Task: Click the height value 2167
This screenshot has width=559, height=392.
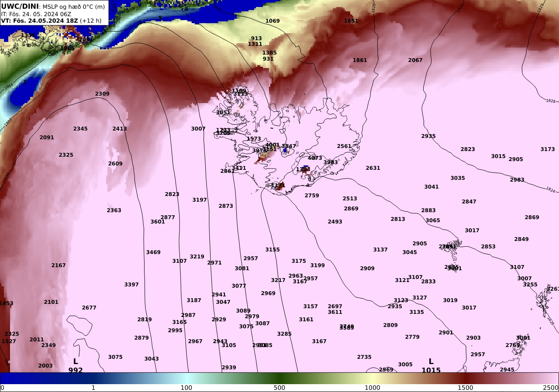Action: point(59,265)
